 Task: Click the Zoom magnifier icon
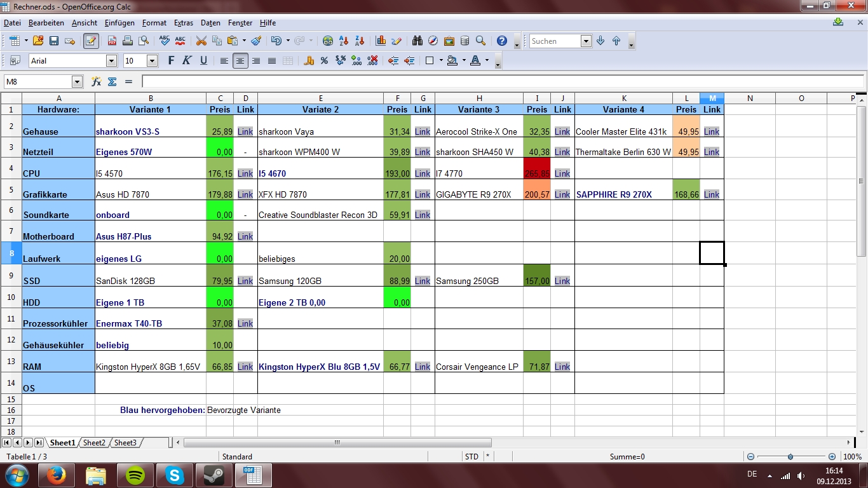pyautogui.click(x=481, y=41)
